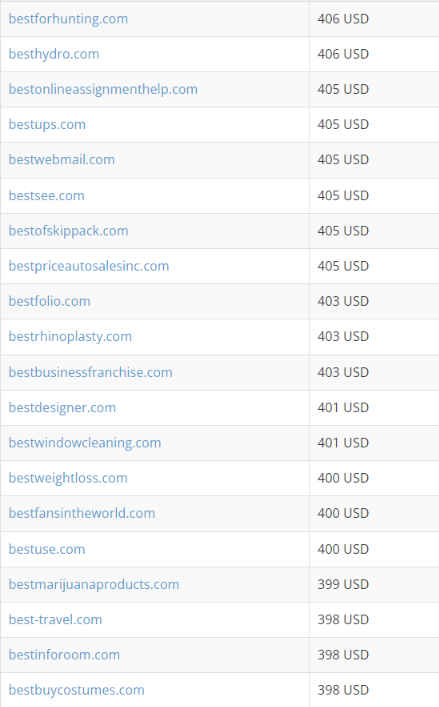Click the best-travel.com link
Screen dimensions: 439x707
point(55,620)
